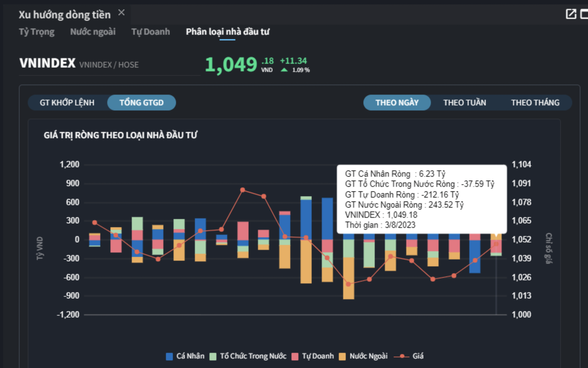Viewport: 588px width, 368px height.
Task: Toggle Tổ Chức Trong Nước legend swatch
Action: 213,356
